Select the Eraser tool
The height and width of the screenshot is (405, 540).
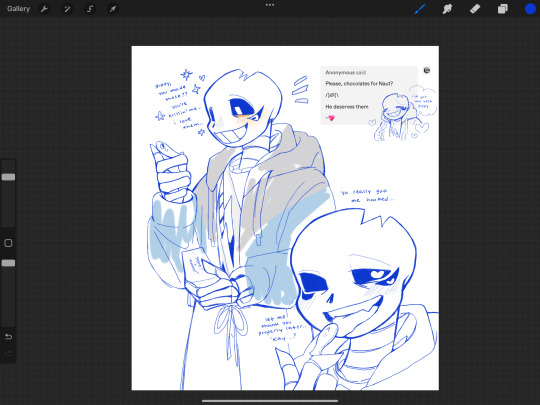[475, 9]
